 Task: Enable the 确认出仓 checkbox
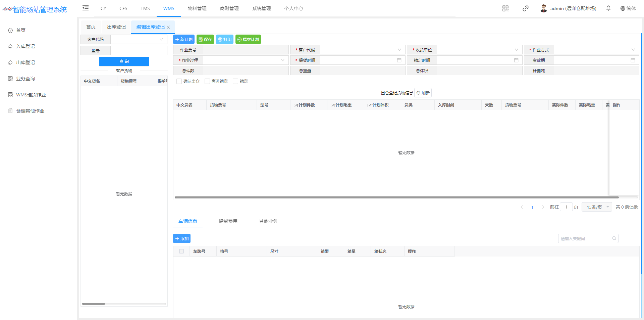[179, 81]
